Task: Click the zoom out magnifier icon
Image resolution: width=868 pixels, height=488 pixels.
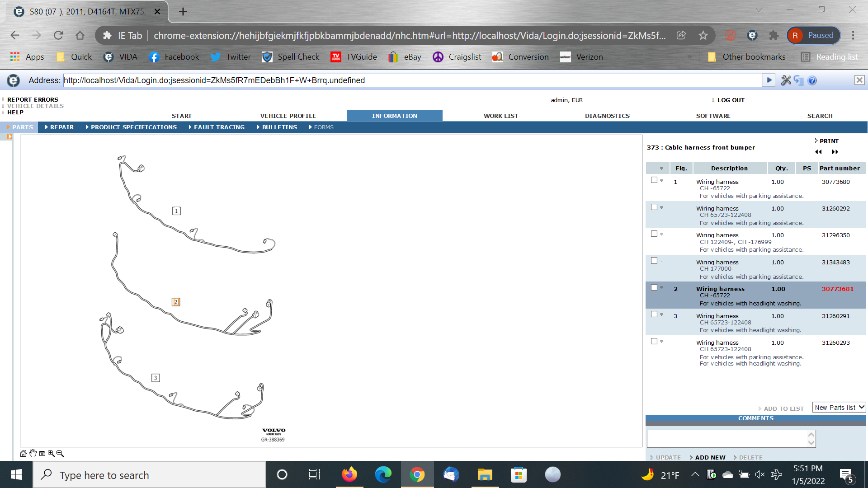Action: pos(60,454)
